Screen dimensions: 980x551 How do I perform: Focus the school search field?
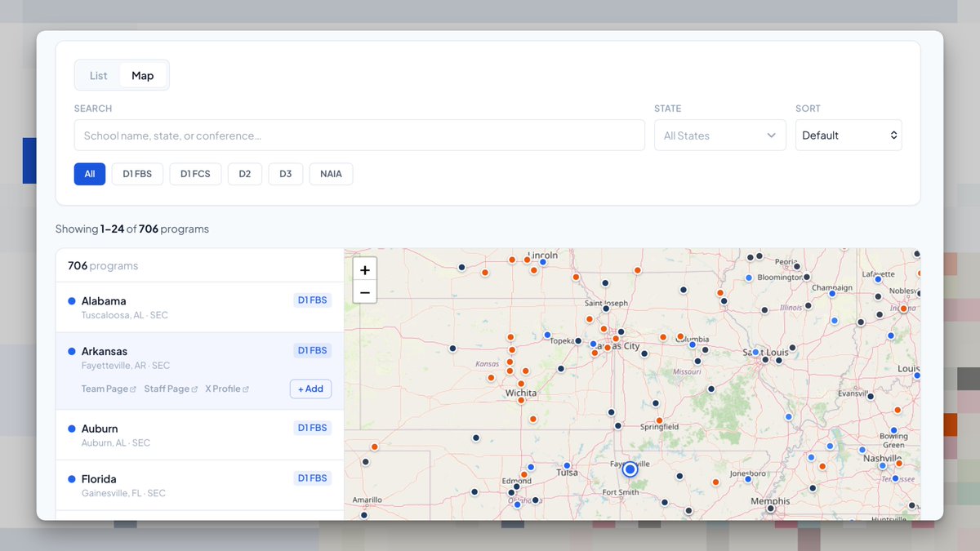[x=359, y=136]
